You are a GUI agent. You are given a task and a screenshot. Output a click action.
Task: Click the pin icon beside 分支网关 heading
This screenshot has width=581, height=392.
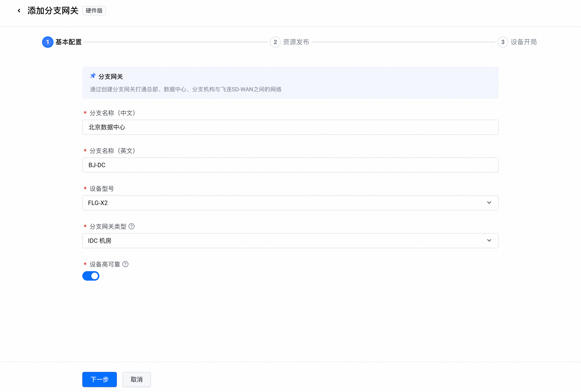pyautogui.click(x=93, y=76)
